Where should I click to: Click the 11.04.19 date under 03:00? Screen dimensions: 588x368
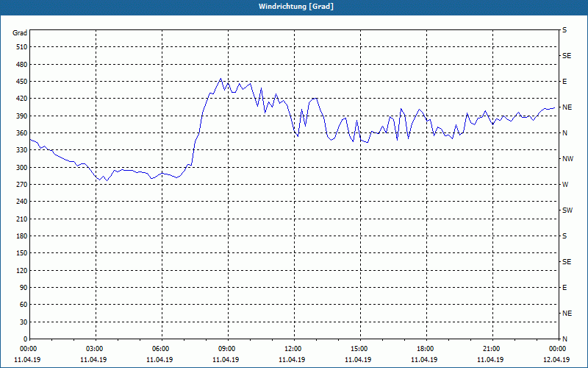tap(93, 360)
